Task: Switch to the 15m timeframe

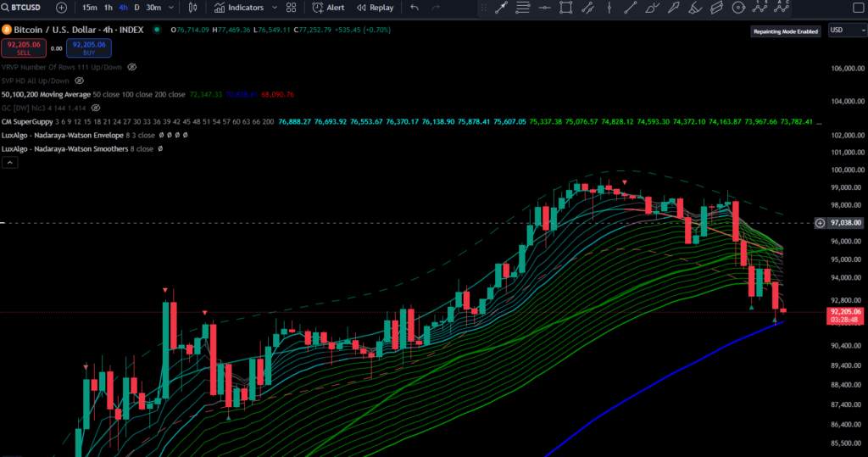Action: click(89, 8)
